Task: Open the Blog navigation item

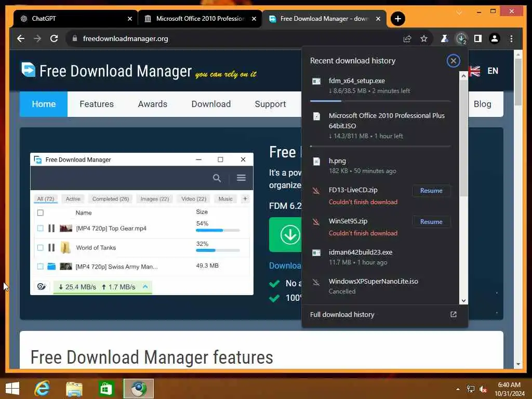Action: tap(483, 104)
